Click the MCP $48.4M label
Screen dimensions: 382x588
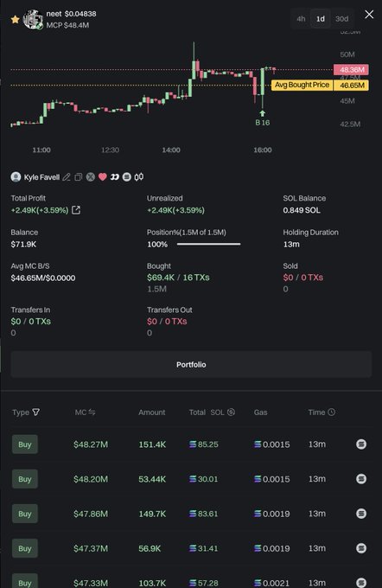67,25
